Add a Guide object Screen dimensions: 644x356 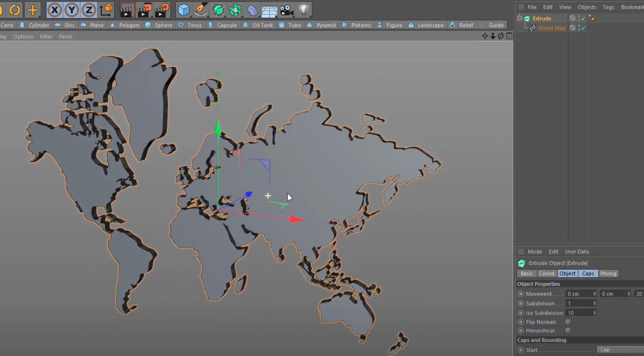click(x=492, y=25)
